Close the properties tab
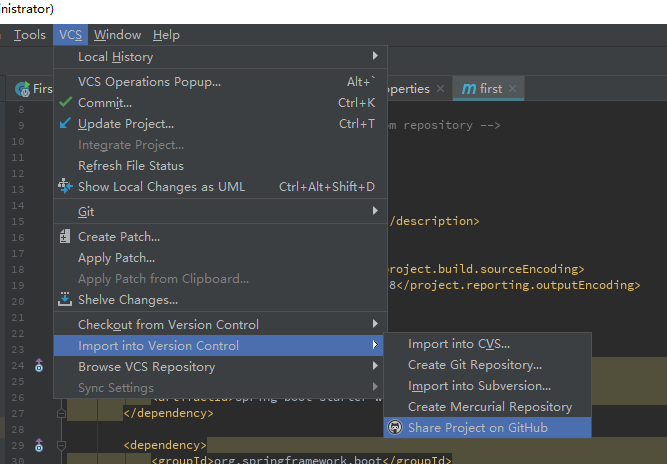Screen dimensions: 667x464 441,88
